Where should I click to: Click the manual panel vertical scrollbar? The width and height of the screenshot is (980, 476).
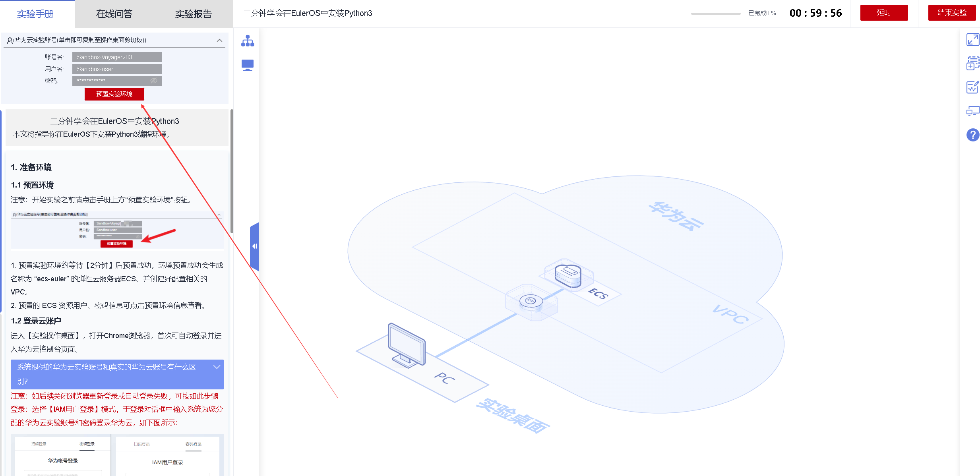pos(232,171)
